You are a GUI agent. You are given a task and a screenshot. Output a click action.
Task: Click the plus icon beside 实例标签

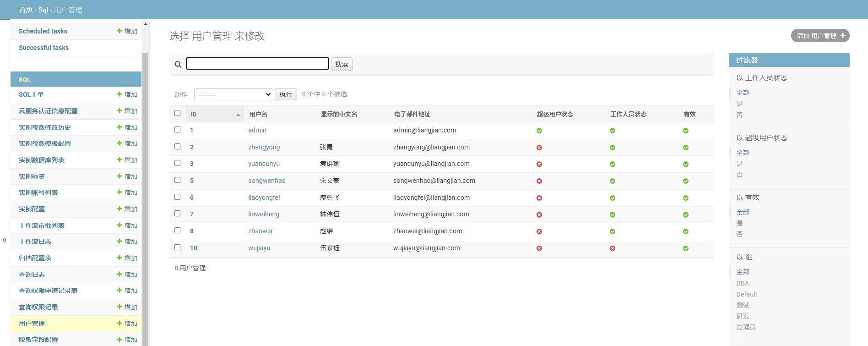(119, 176)
